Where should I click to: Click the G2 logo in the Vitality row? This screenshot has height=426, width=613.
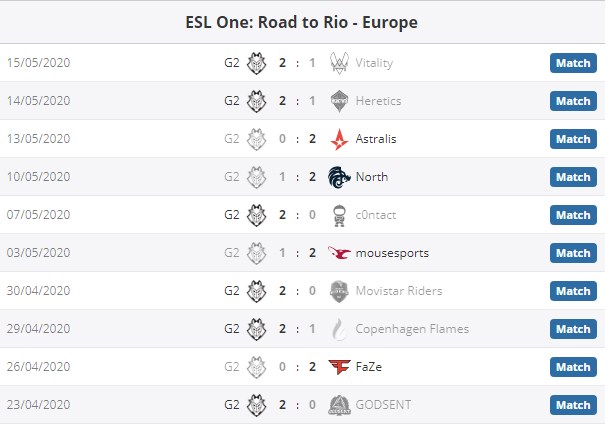pyautogui.click(x=258, y=63)
